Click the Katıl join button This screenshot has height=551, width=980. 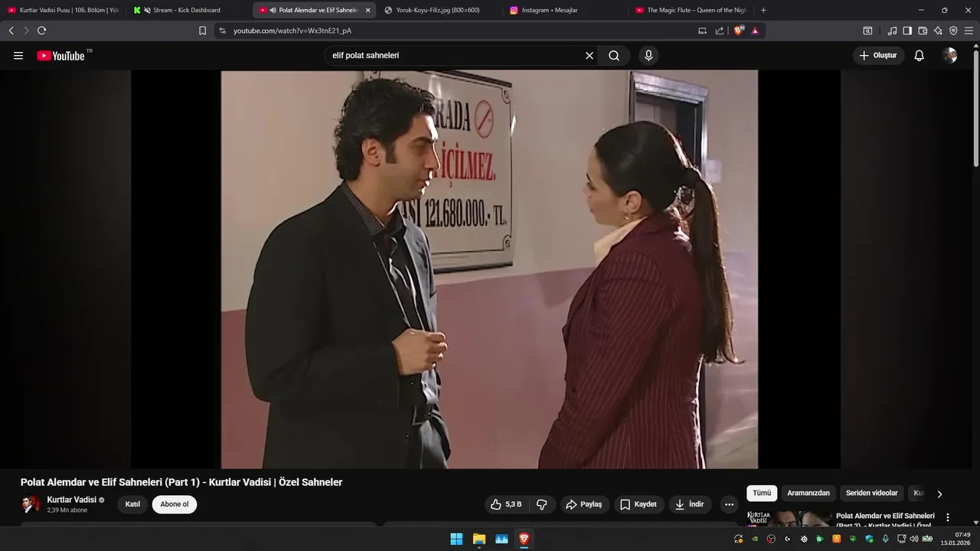pos(132,504)
